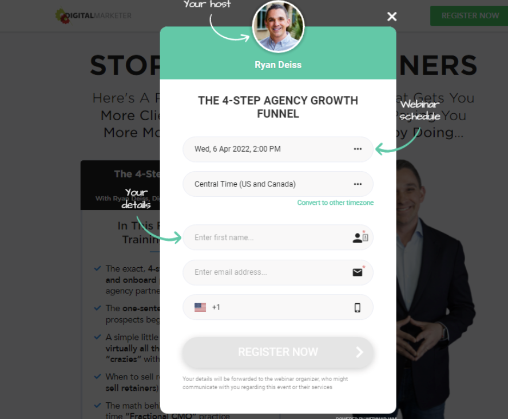Close the registration popup with the X
508x420 pixels.
tap(392, 17)
